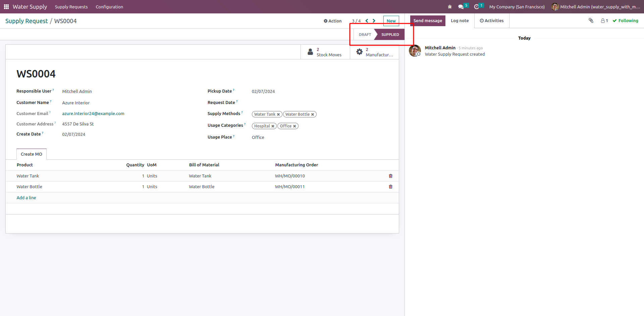Open the main apps grid menu
Viewport: 644px width, 316px height.
click(6, 7)
